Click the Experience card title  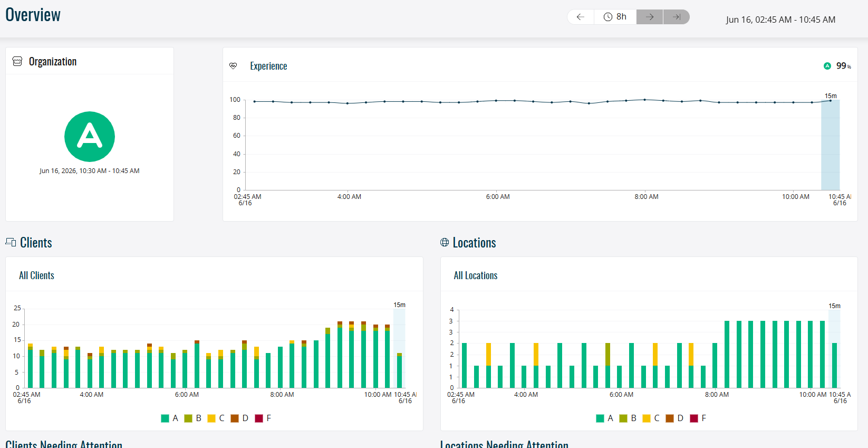(x=268, y=66)
